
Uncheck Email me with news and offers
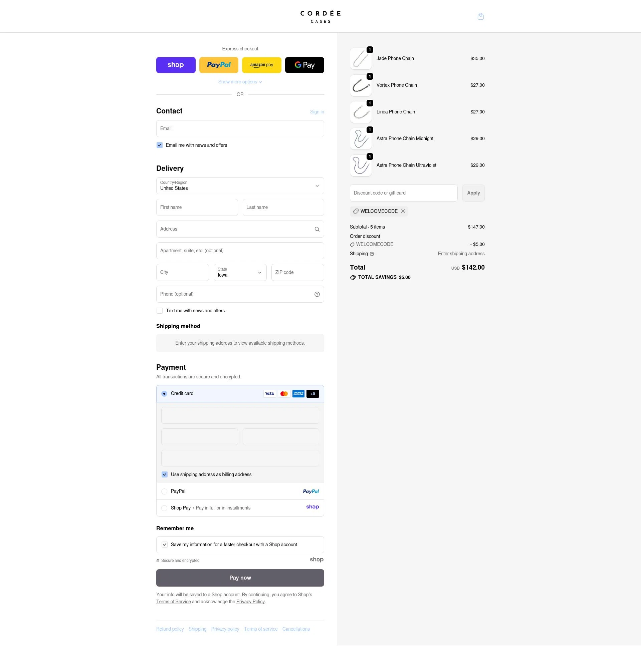click(159, 145)
